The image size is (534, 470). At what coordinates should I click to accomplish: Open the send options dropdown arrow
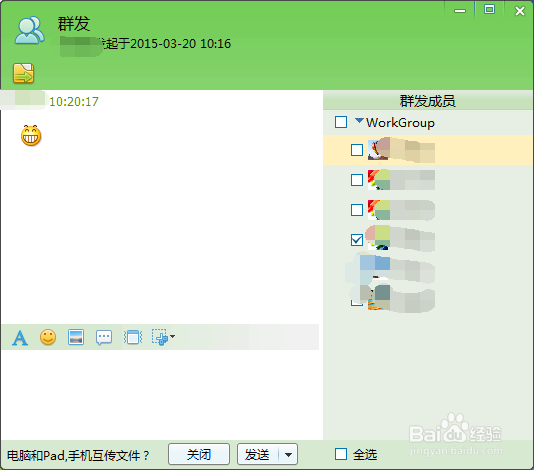pyautogui.click(x=288, y=455)
